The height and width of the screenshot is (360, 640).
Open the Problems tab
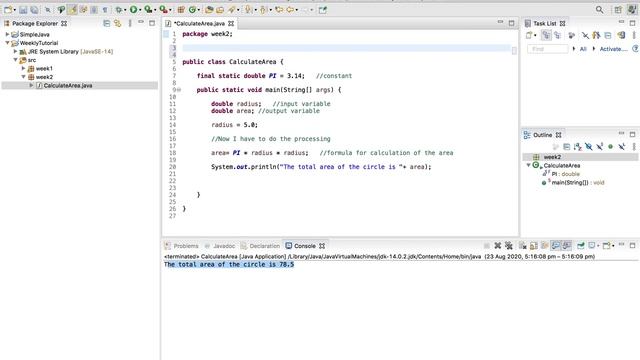[x=182, y=246]
